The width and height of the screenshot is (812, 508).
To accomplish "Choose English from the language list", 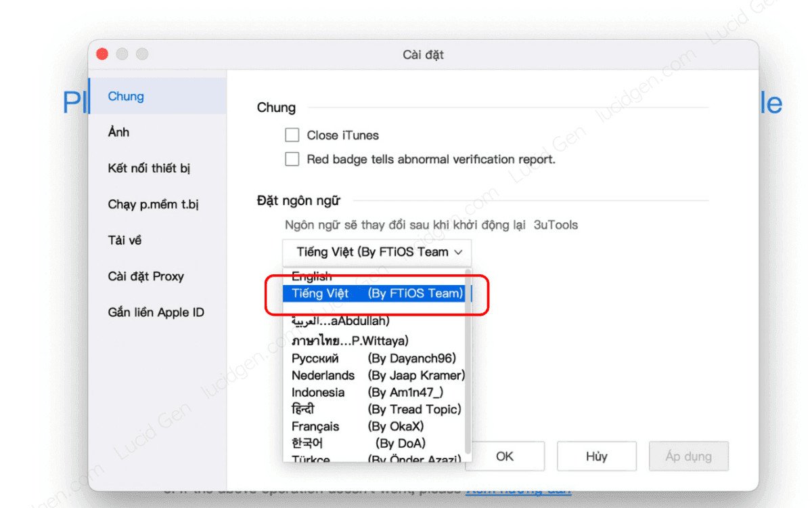I will coord(374,276).
